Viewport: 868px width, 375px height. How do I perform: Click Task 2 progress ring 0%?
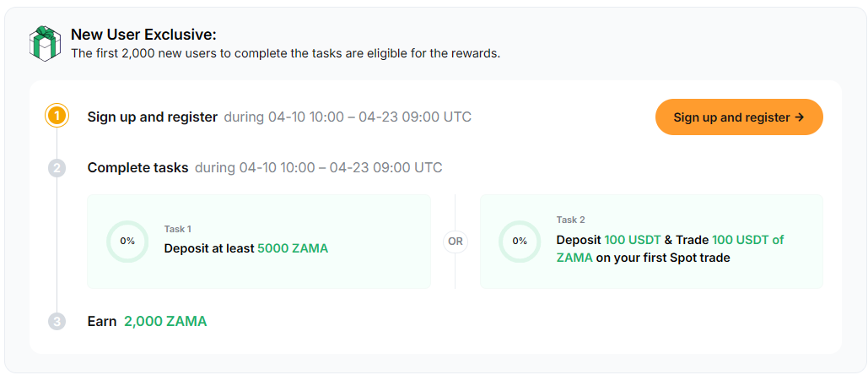click(x=520, y=241)
